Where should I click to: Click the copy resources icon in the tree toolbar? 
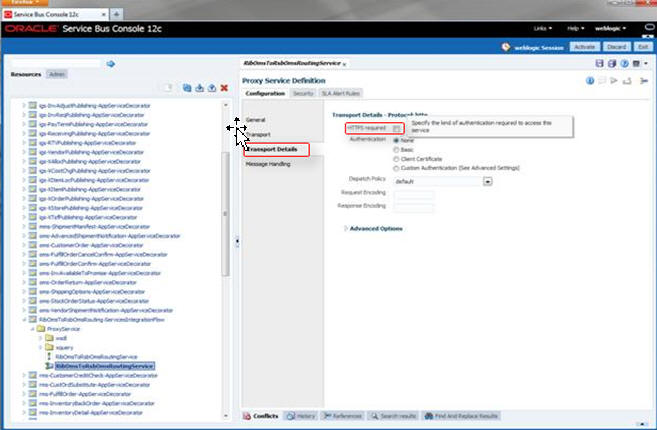(187, 88)
